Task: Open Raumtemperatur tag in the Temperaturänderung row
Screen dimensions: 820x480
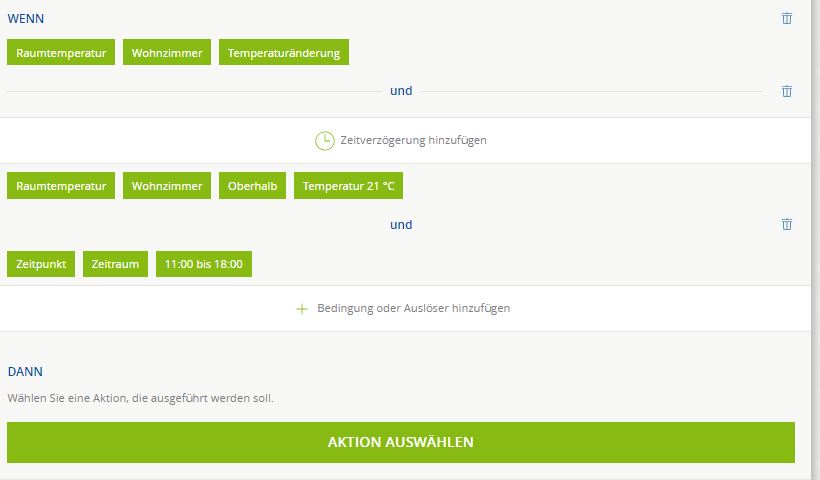Action: point(61,53)
